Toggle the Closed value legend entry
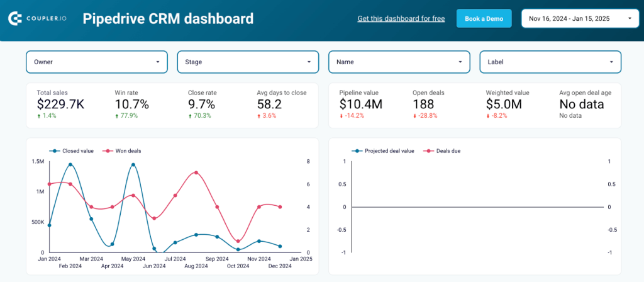644x282 pixels. click(x=71, y=151)
